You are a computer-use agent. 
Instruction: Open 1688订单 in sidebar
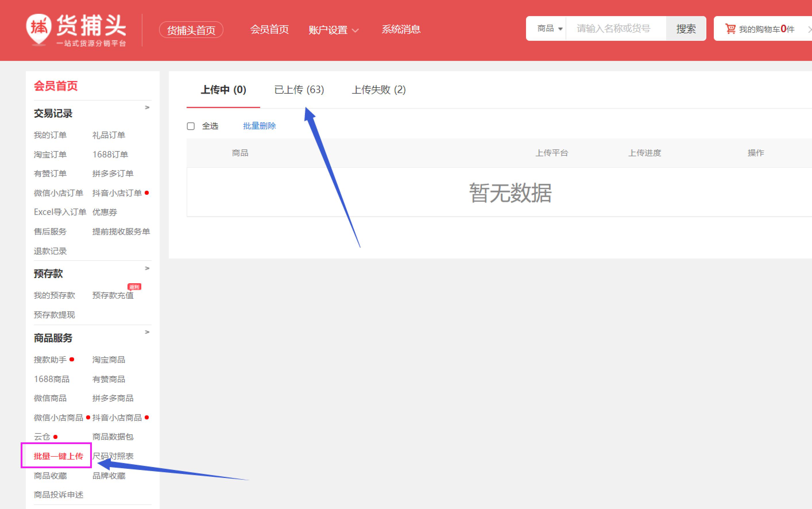tap(110, 155)
